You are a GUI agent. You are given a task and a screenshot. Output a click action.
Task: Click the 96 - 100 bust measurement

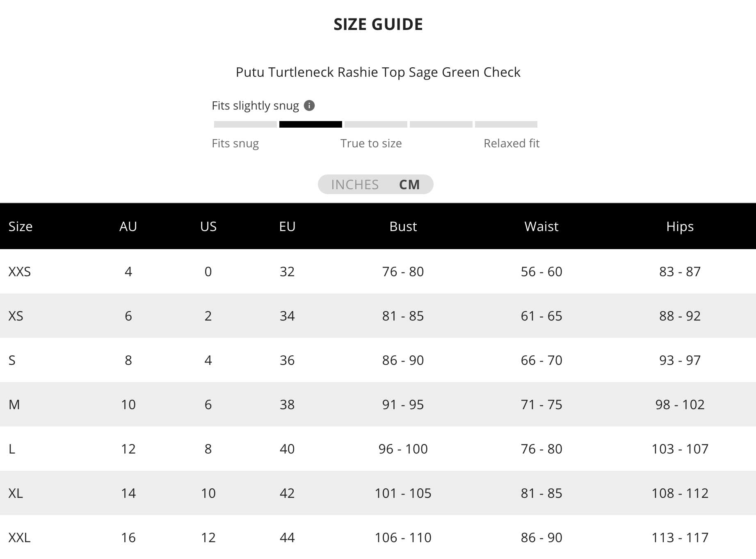(403, 449)
